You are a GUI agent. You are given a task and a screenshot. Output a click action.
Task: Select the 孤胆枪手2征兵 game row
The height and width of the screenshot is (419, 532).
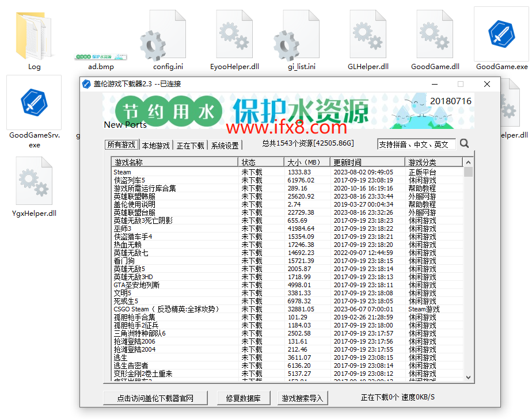pyautogui.click(x=287, y=325)
